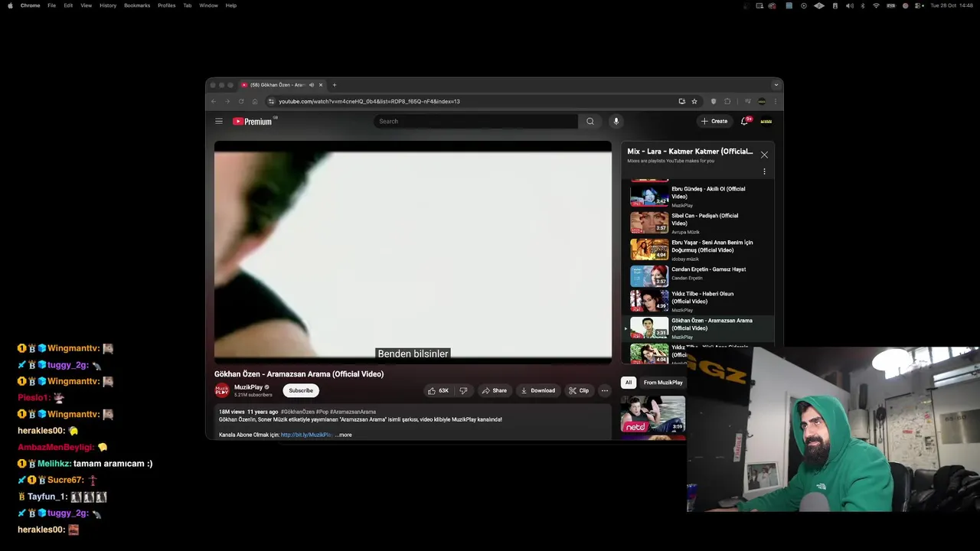Open Bluetooth status in menu bar

pyautogui.click(x=863, y=5)
